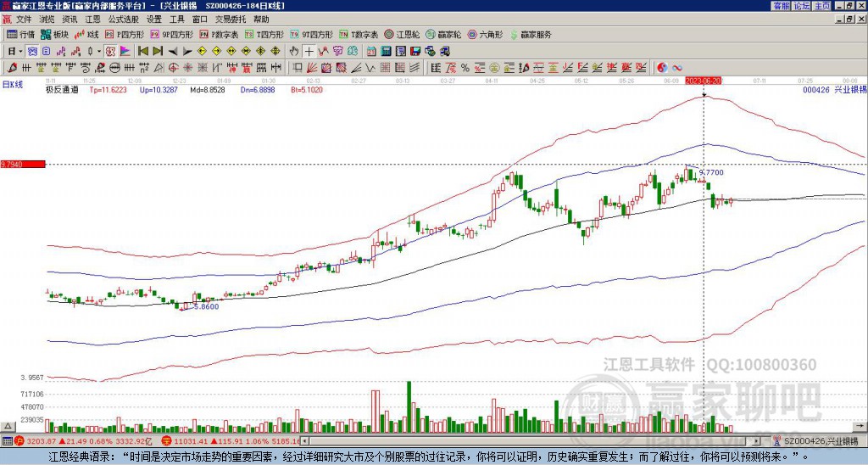Click the 11031.41 index status value
Viewport: 868px width, 465px height.
192,441
